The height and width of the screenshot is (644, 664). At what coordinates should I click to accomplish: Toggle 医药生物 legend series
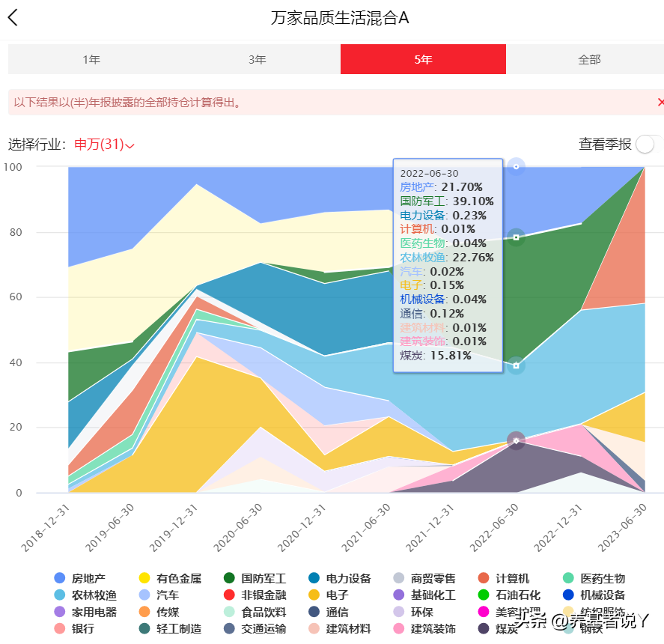tap(594, 578)
